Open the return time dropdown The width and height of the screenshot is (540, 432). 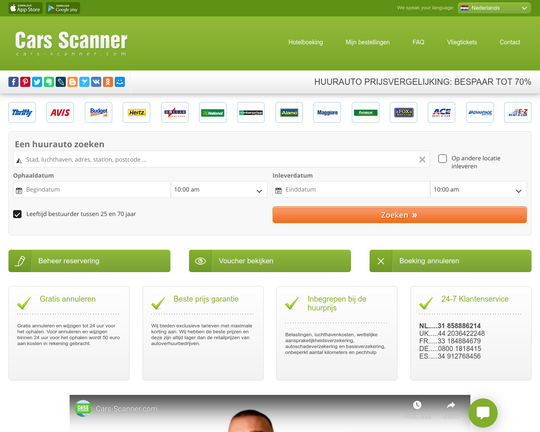click(478, 190)
